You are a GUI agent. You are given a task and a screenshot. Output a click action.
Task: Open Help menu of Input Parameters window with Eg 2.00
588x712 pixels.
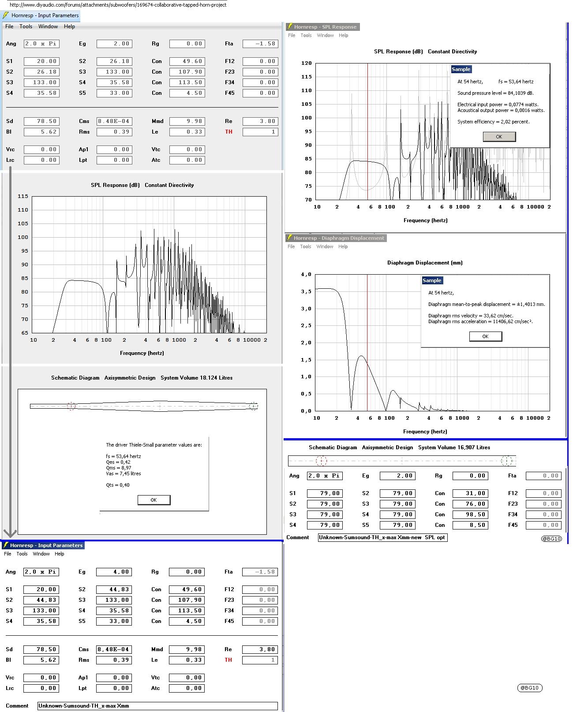click(69, 26)
